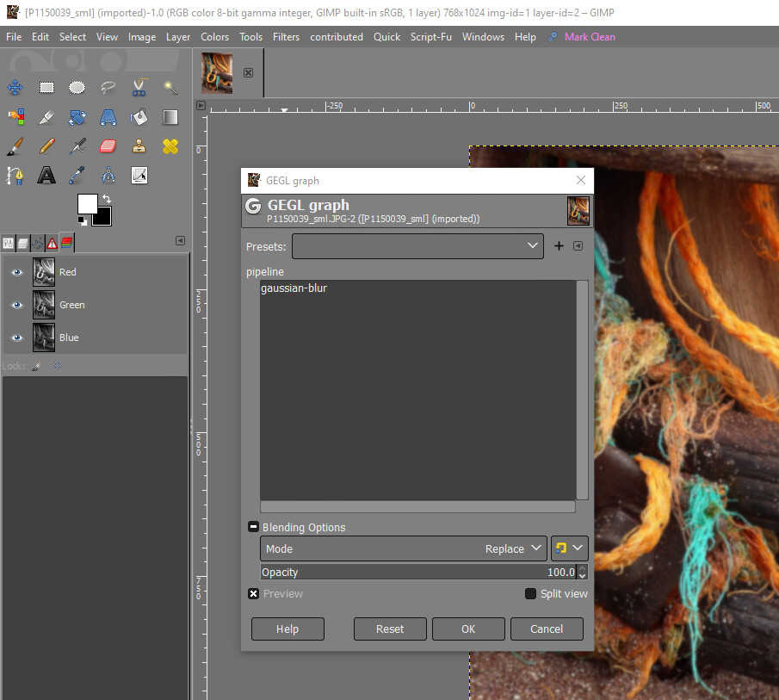
Task: Activate the Fuzzy Select magic wand
Action: (x=170, y=87)
